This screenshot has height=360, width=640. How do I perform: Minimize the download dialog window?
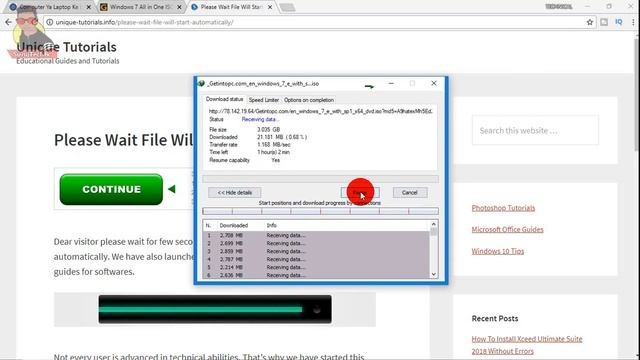391,83
